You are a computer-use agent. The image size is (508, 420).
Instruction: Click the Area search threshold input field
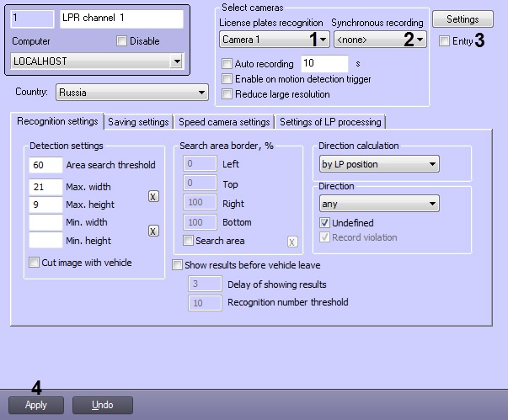click(x=45, y=165)
